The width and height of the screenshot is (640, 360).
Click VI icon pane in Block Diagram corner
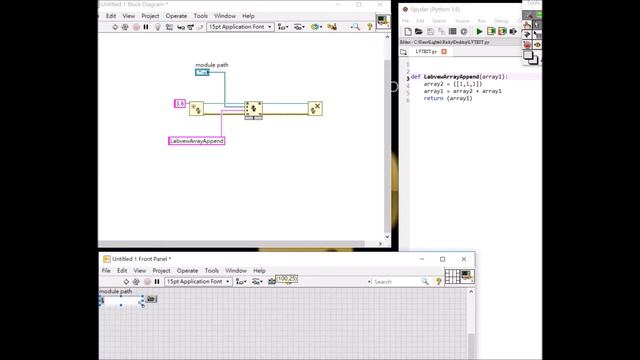point(383,21)
